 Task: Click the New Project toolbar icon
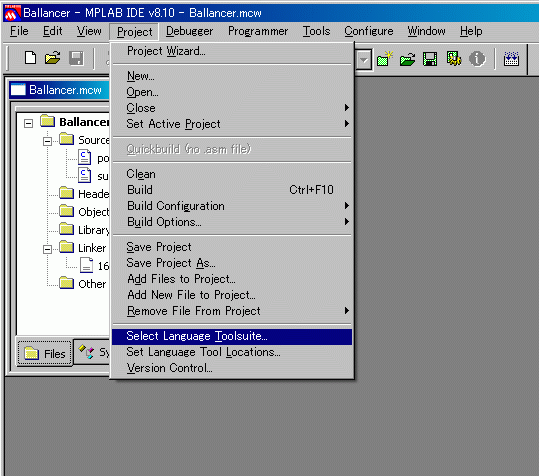coord(385,59)
